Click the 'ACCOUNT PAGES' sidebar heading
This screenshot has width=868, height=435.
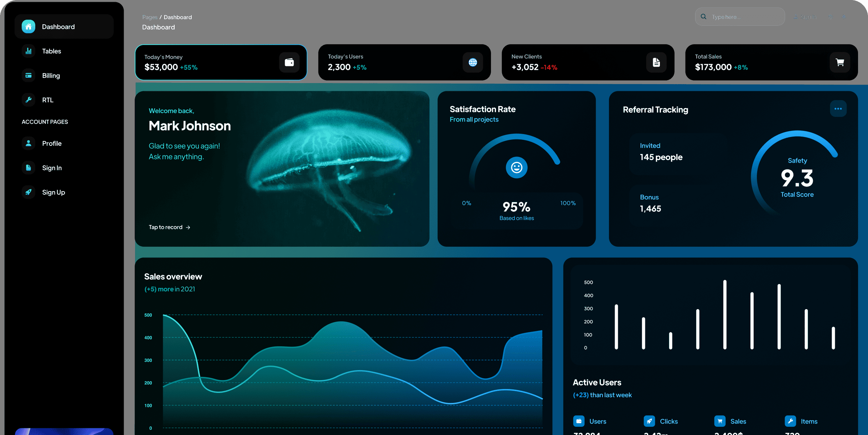coord(45,122)
